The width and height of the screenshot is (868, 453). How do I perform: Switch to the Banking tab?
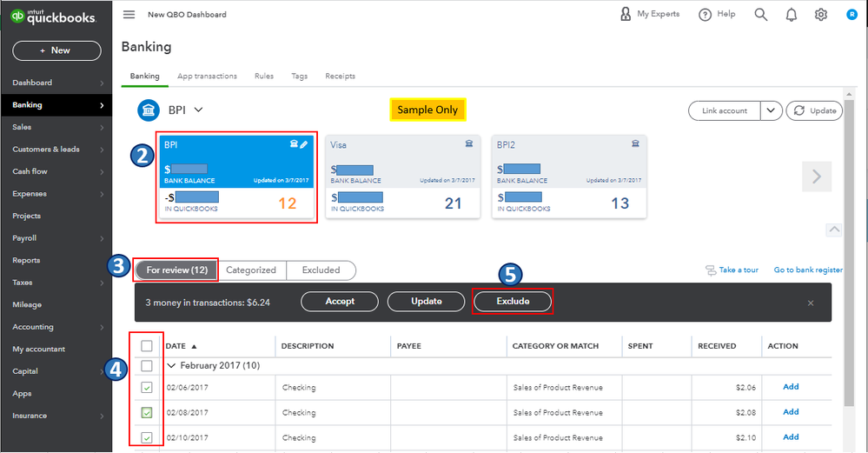(144, 76)
